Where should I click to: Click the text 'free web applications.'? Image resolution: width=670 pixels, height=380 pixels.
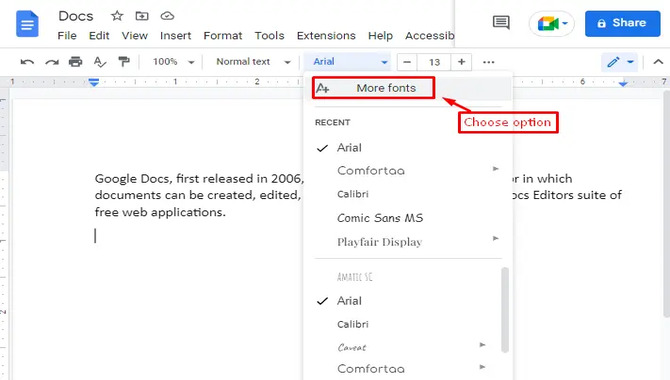pyautogui.click(x=160, y=212)
